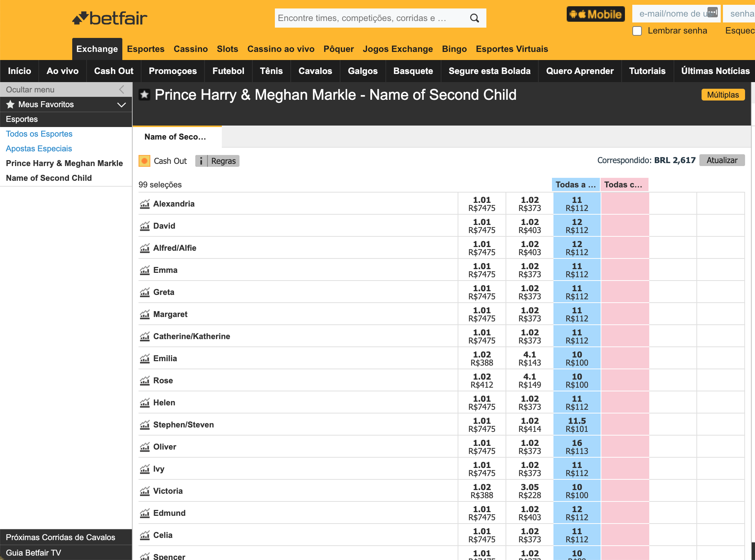This screenshot has height=560, width=755.
Task: Click the Cash Out orange circle icon
Action: coord(144,161)
